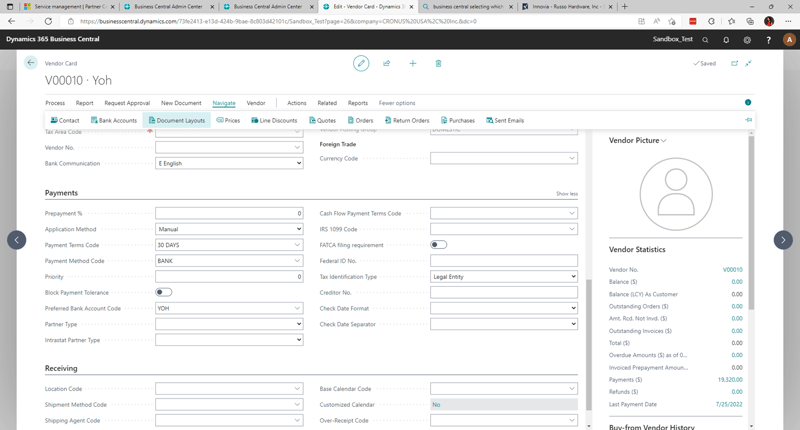Toggle Block Payment Tolerance switch
Screen dimensions: 800x430
point(163,292)
